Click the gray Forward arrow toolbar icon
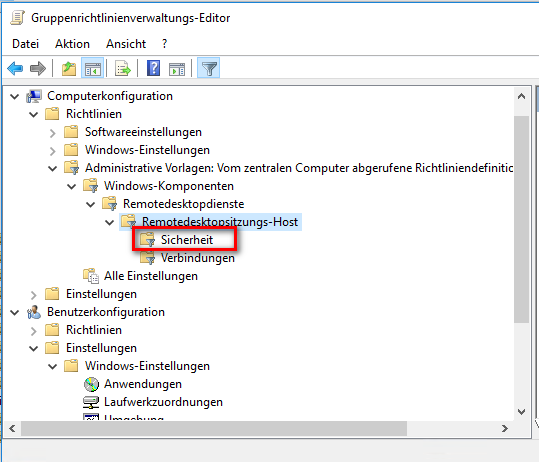 click(38, 68)
